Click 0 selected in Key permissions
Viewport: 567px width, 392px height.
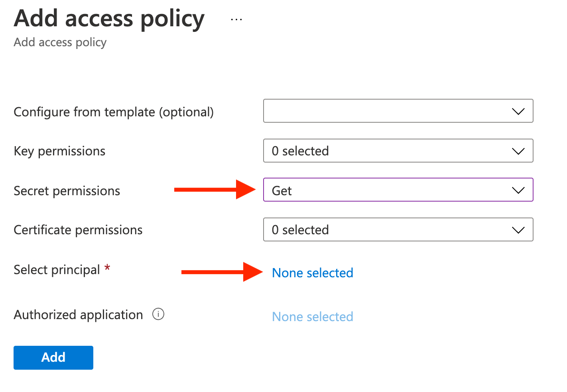[x=300, y=151]
